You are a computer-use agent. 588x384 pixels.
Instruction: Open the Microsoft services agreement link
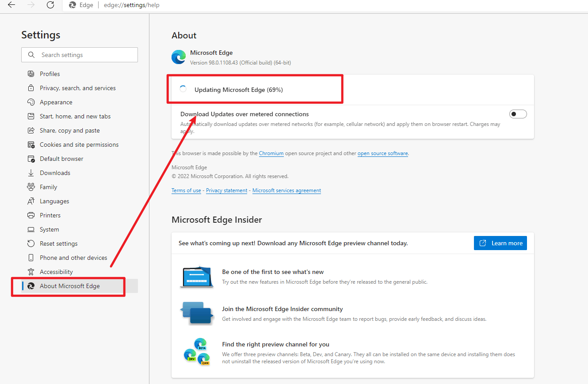click(x=286, y=190)
